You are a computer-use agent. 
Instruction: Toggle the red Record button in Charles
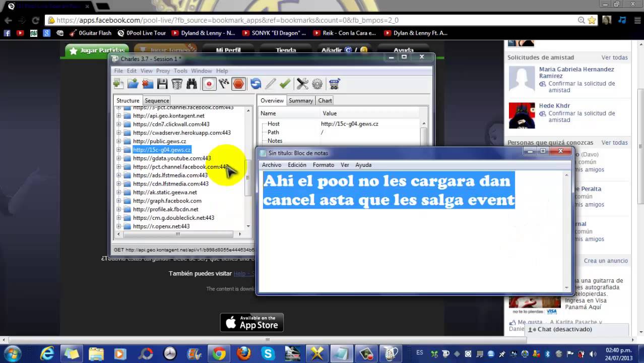pos(209,84)
